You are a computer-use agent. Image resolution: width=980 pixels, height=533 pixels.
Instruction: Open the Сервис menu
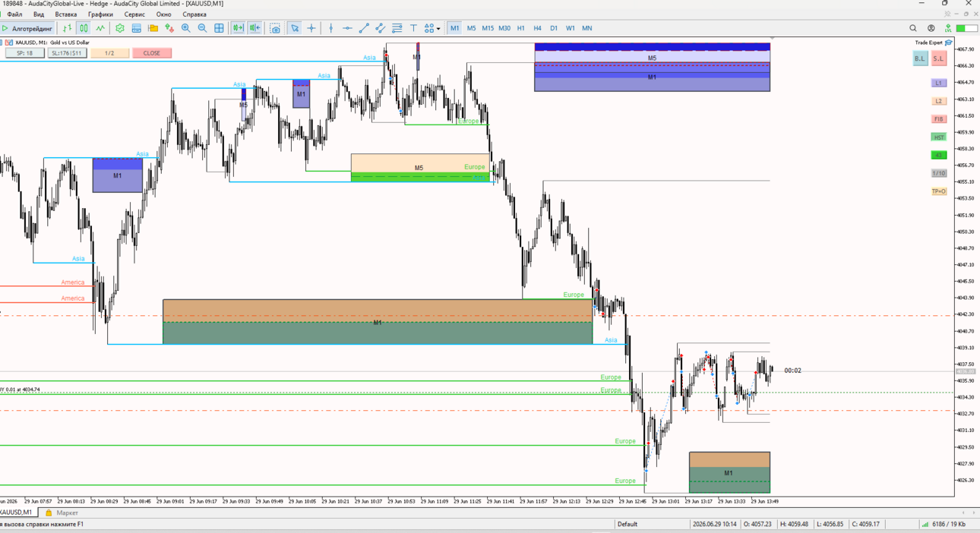click(134, 14)
